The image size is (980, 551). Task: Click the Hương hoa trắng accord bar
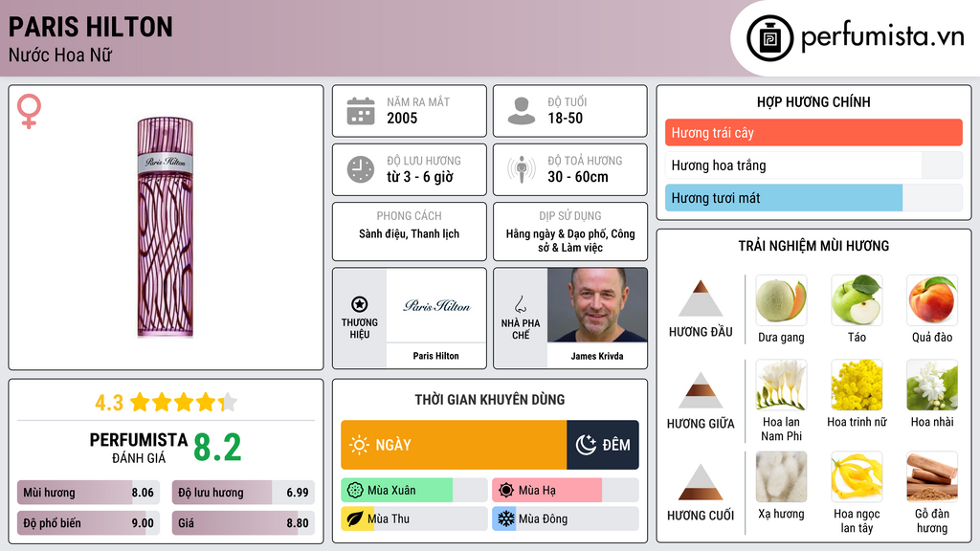813,165
